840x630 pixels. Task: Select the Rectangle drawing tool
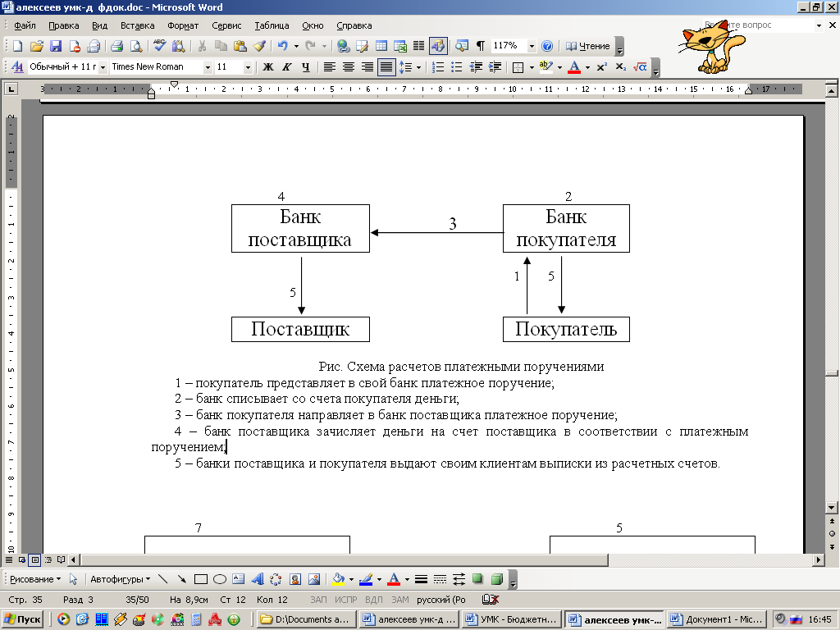pos(201,579)
